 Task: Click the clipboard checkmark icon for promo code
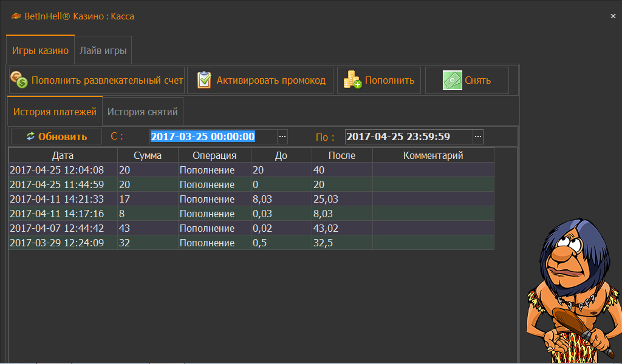click(204, 80)
